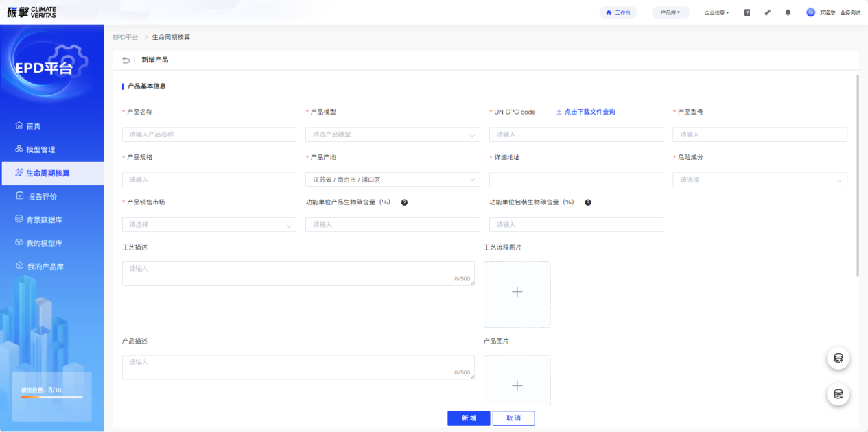Click the upper floating database button
This screenshot has height=432, width=868.
pos(838,358)
